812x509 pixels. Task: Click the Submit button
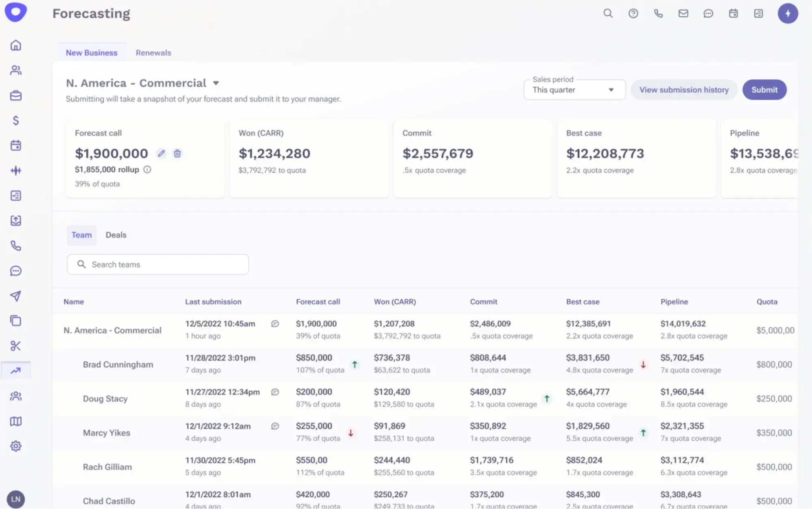pyautogui.click(x=764, y=90)
